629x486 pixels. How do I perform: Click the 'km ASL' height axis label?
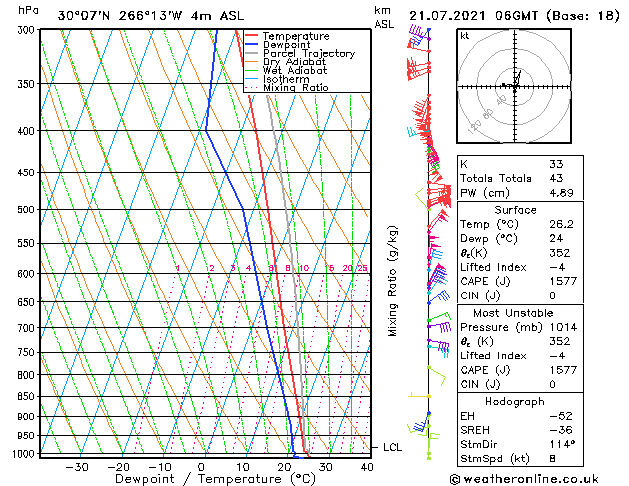(384, 17)
